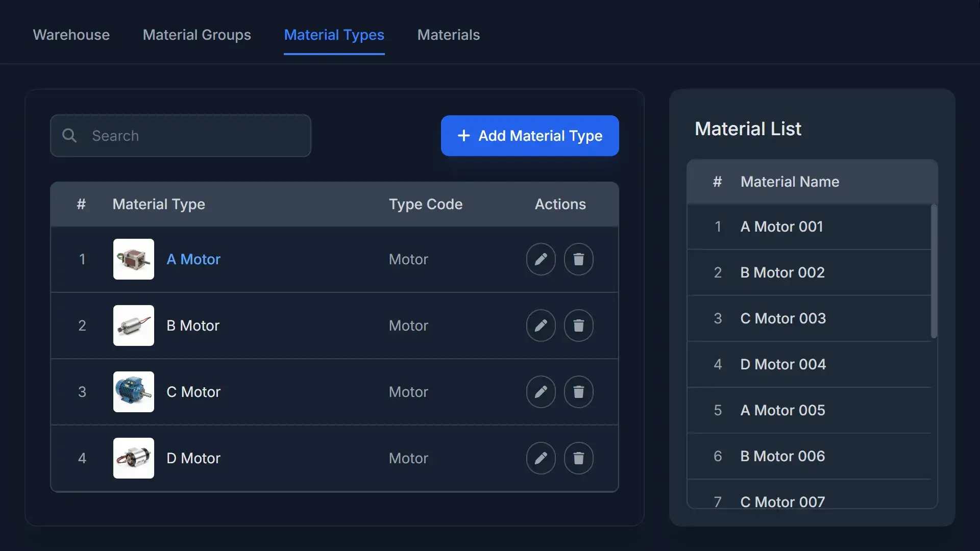Select B Motor 002 in Material List

782,272
